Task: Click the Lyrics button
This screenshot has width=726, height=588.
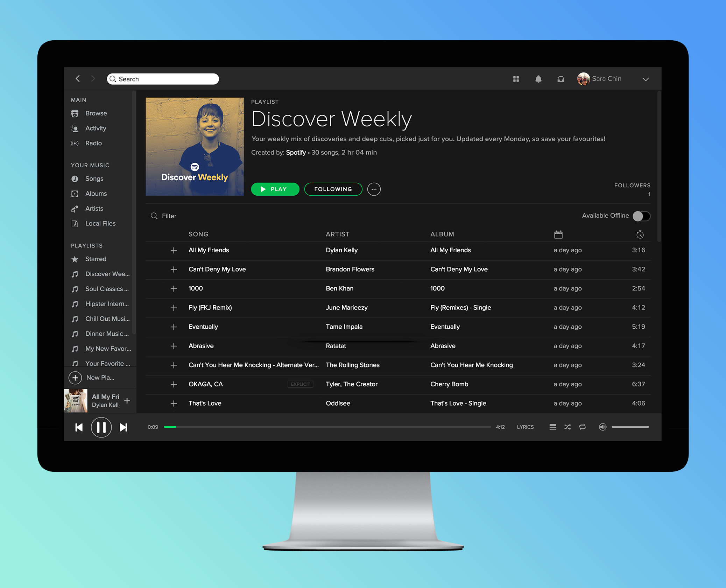Action: pyautogui.click(x=525, y=427)
